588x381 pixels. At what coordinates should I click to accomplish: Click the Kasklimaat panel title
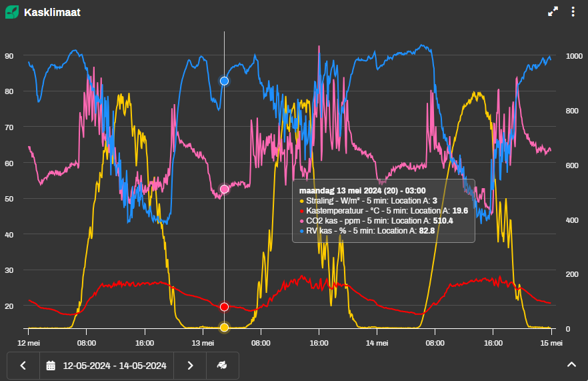click(x=52, y=12)
